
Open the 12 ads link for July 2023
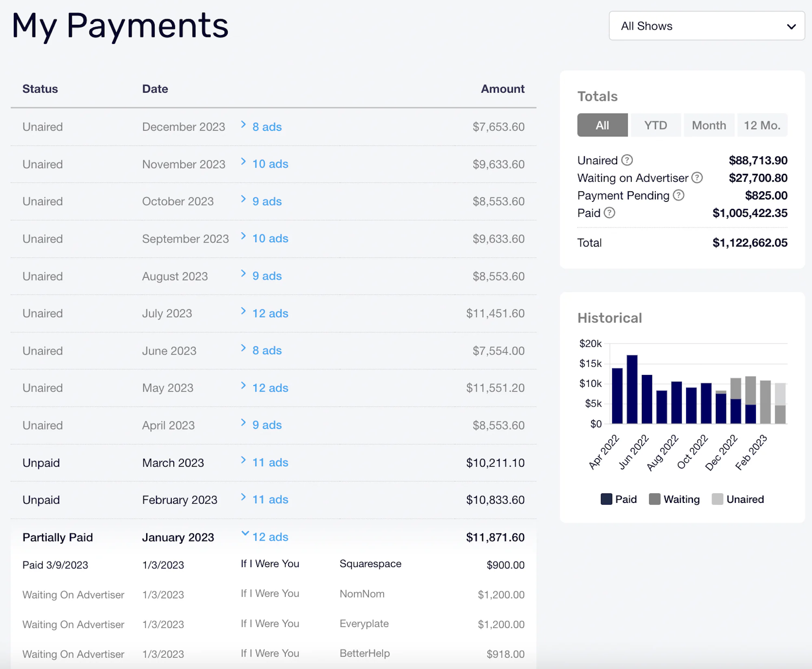tap(270, 313)
